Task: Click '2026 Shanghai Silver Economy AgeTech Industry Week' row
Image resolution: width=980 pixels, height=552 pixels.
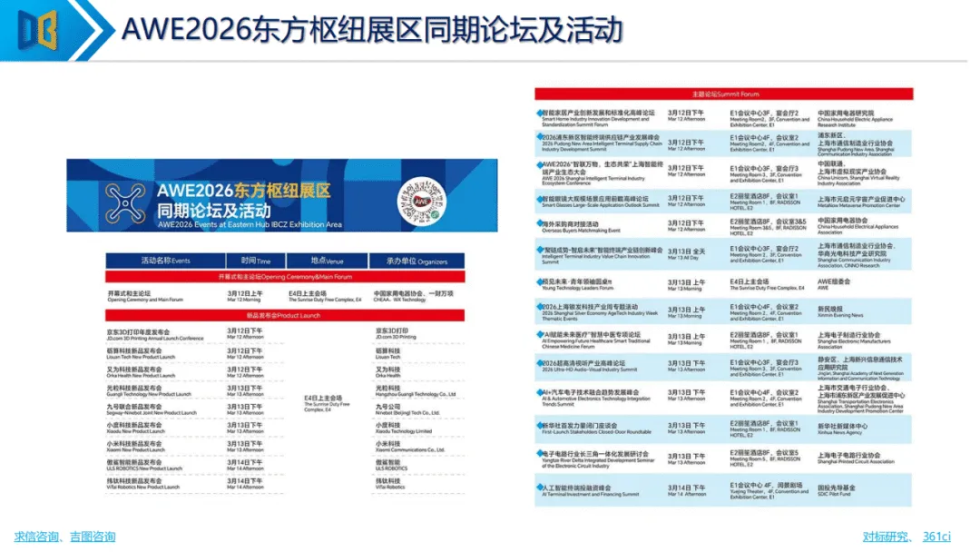Action: click(724, 311)
